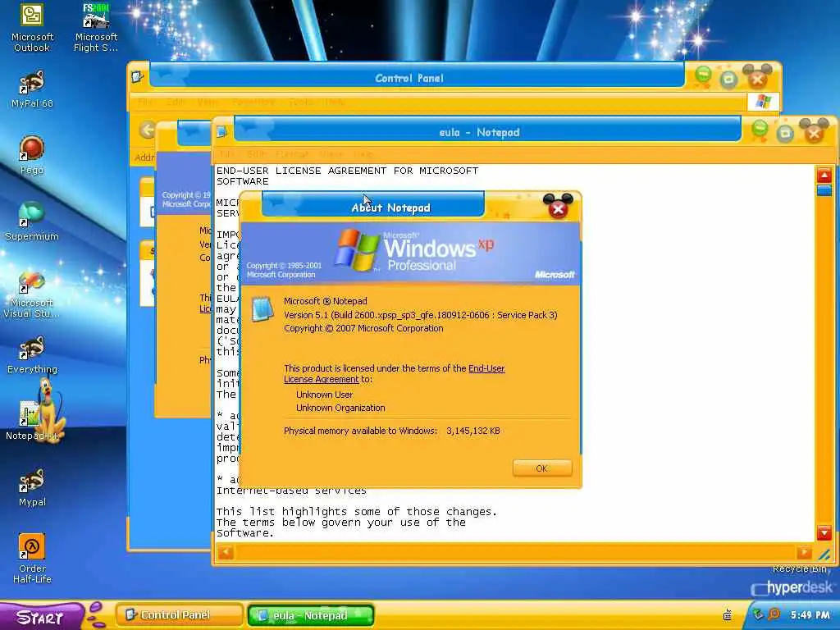Open Notepad File menu
This screenshot has height=630, width=840.
(x=227, y=154)
